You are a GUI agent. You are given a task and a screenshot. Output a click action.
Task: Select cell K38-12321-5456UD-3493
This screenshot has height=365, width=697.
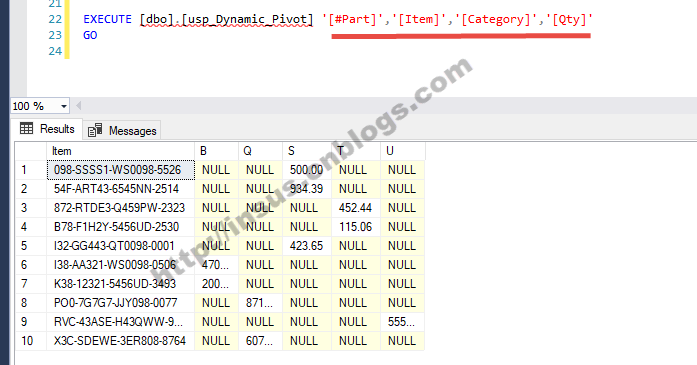coord(120,284)
